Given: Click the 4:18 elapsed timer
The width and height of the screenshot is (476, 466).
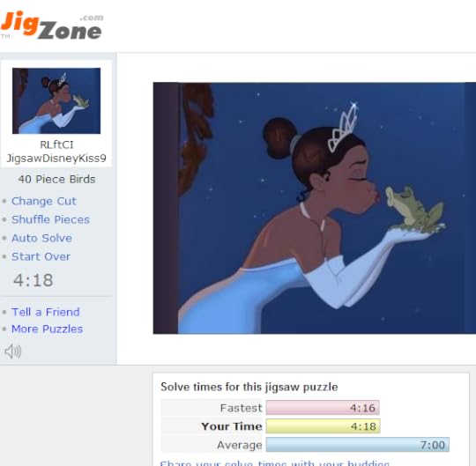Looking at the screenshot, I should (x=33, y=280).
